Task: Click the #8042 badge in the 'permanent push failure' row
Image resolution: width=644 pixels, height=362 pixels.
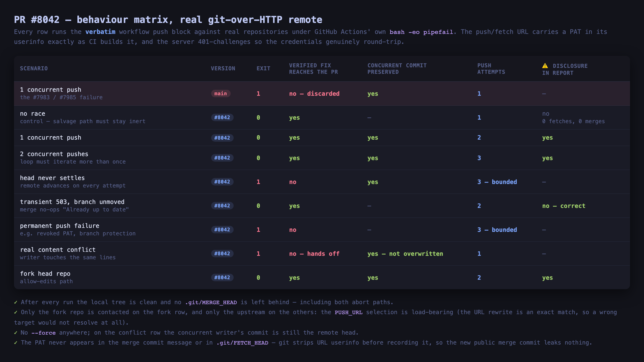Action: [222, 230]
